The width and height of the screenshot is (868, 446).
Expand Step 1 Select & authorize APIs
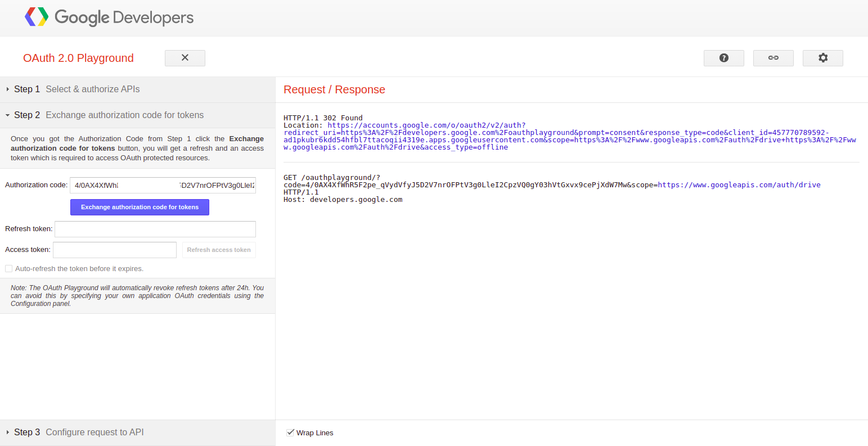pos(137,89)
